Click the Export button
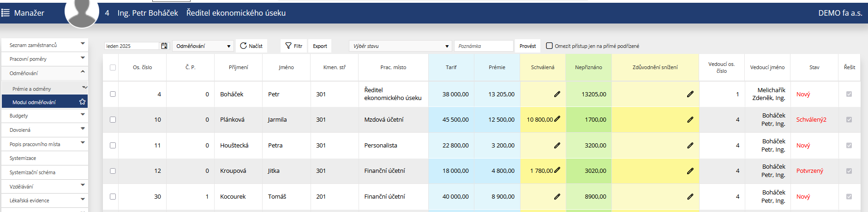The width and height of the screenshot is (868, 212). 320,46
